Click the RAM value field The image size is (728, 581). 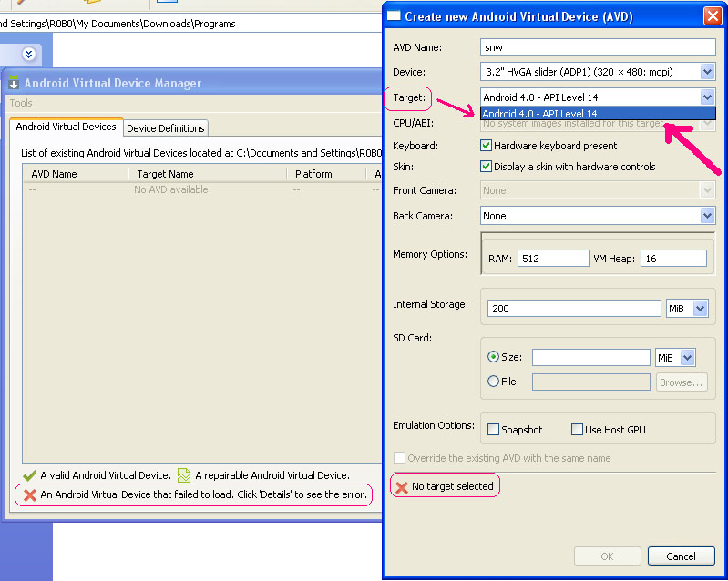[x=553, y=259]
